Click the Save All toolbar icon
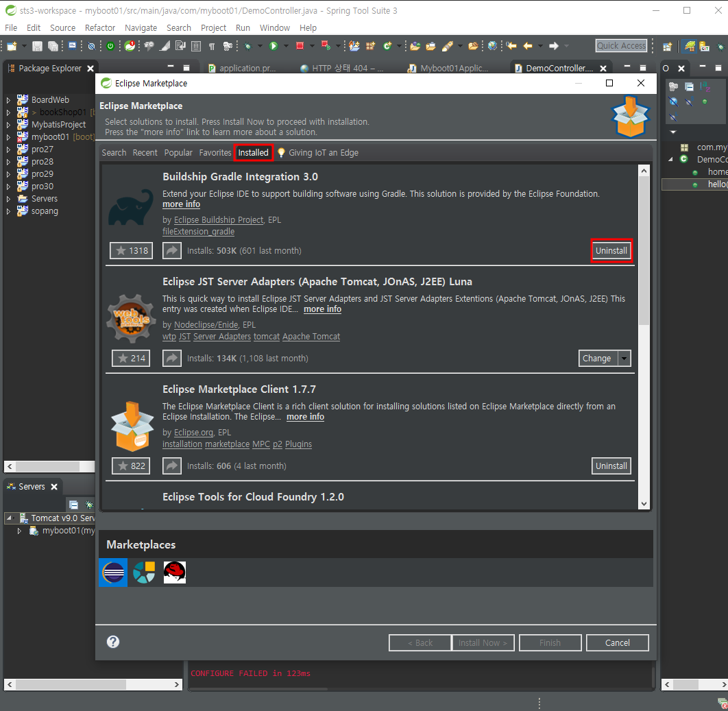Image resolution: width=728 pixels, height=711 pixels. point(53,46)
